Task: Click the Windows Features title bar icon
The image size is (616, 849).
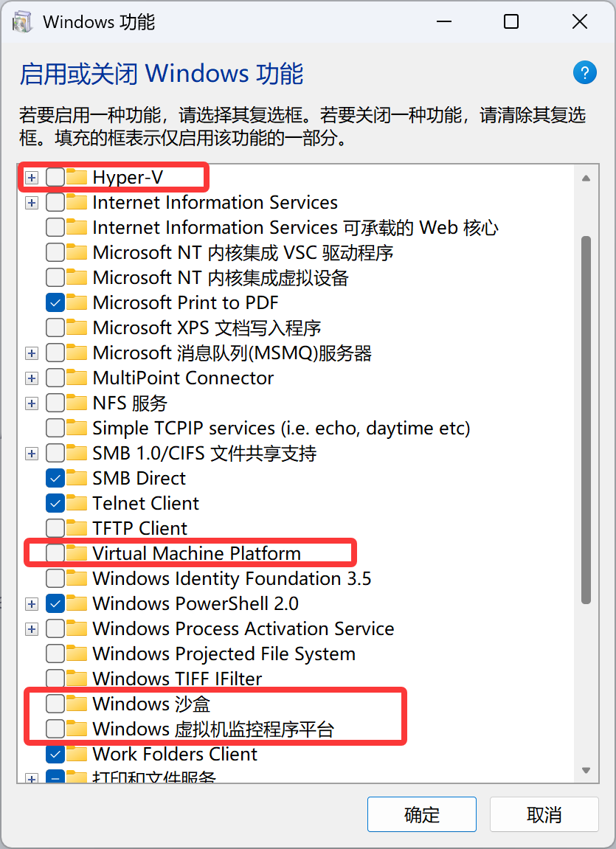Action: (23, 22)
